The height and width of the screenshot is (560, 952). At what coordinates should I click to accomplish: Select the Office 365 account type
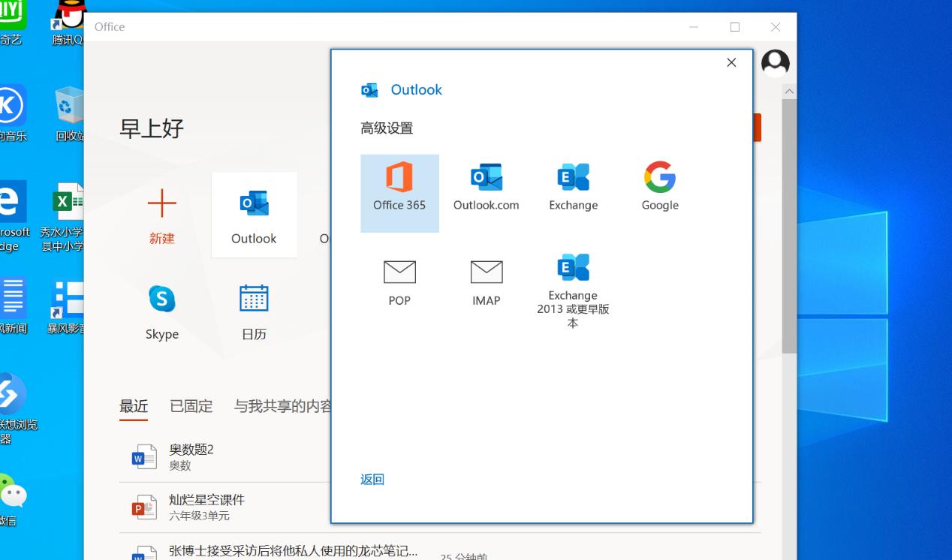(399, 193)
